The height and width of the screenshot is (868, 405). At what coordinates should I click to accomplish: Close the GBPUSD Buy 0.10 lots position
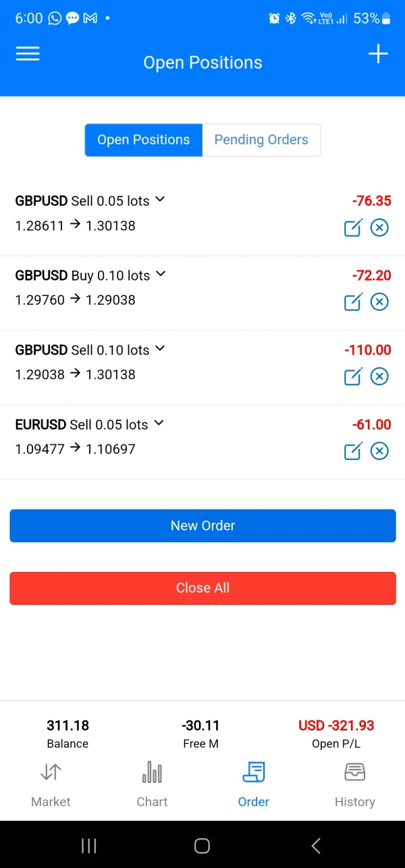379,301
